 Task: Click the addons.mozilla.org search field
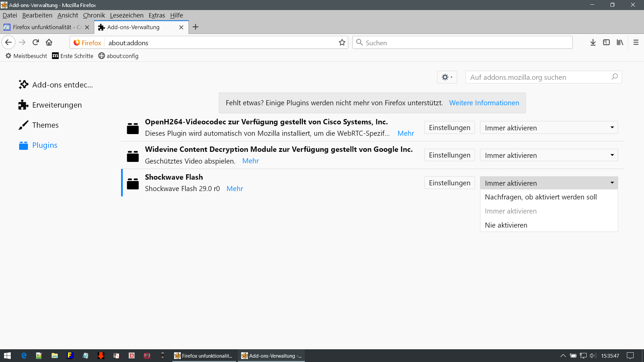coord(539,77)
